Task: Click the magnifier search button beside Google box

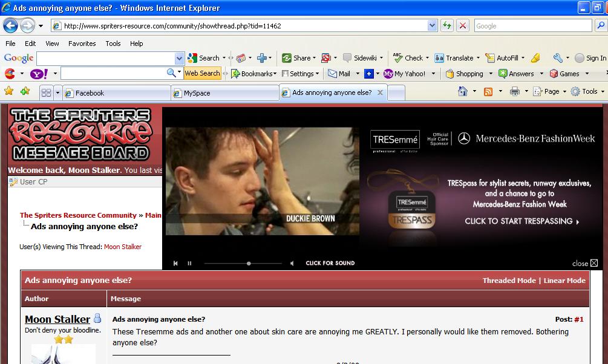Action: (x=601, y=26)
